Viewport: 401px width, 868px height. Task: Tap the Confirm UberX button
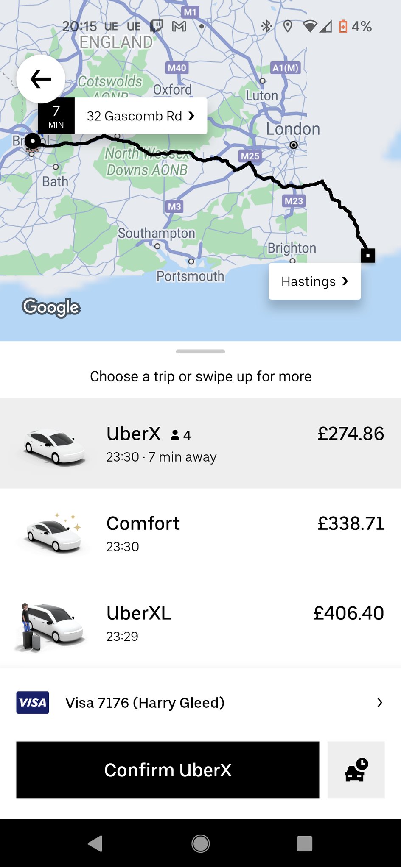168,770
